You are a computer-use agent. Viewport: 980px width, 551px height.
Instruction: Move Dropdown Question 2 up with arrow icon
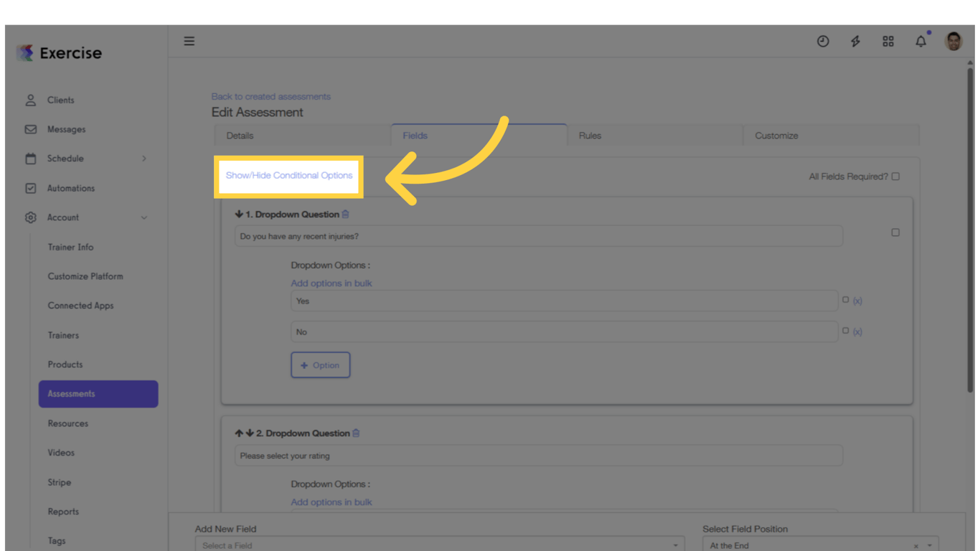(x=237, y=433)
